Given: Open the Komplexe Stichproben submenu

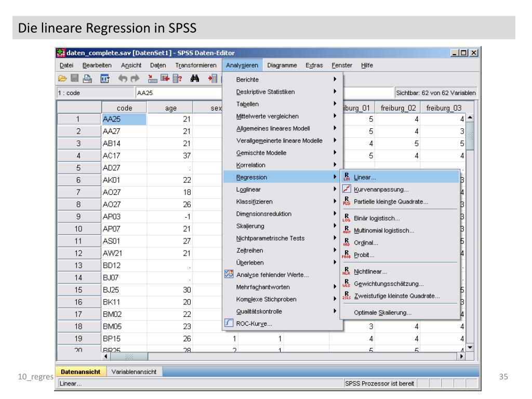Looking at the screenshot, I should (282, 299).
